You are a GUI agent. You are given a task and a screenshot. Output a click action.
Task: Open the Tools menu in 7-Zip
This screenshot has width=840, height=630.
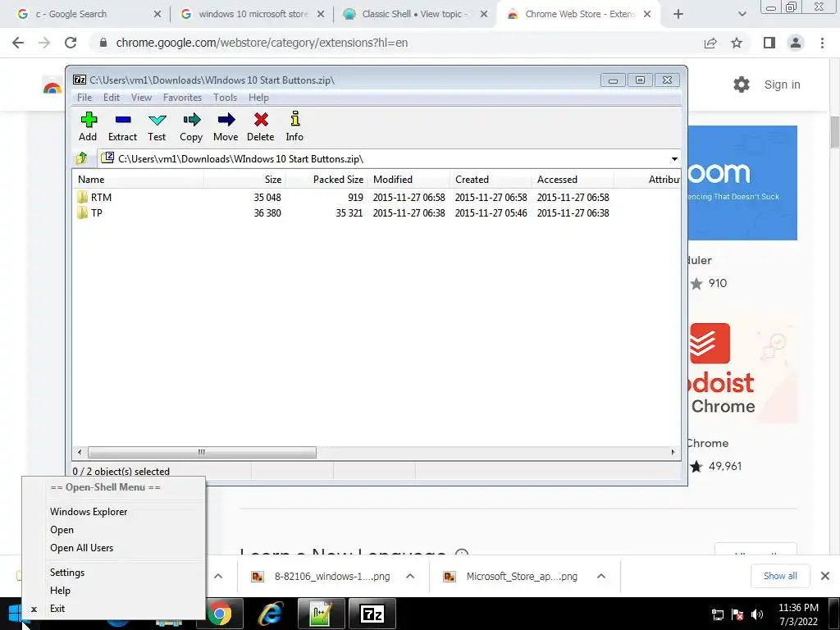[x=225, y=98]
